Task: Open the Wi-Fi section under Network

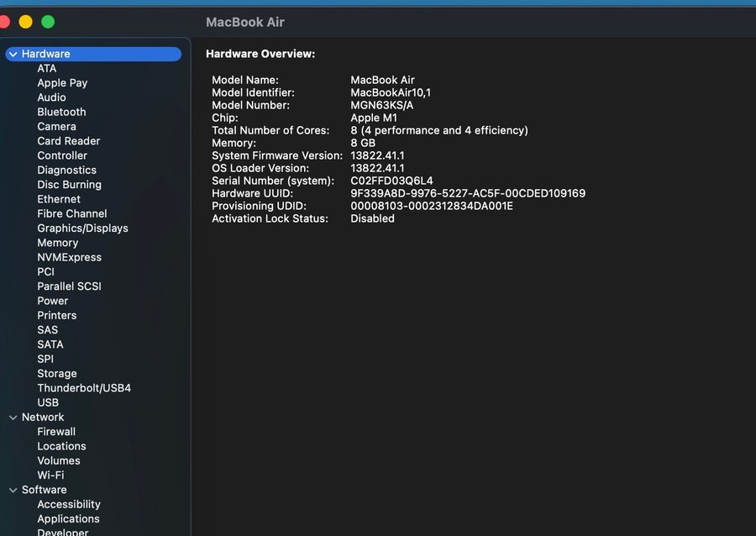Action: (50, 476)
